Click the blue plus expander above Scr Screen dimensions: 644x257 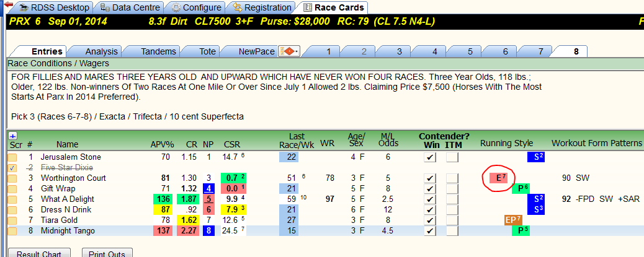[x=12, y=136]
